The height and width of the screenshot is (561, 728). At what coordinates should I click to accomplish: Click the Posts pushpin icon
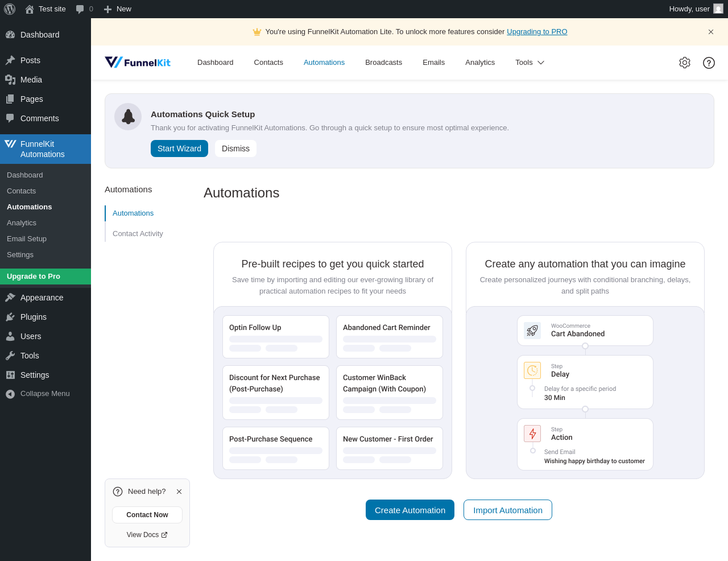[x=10, y=60]
